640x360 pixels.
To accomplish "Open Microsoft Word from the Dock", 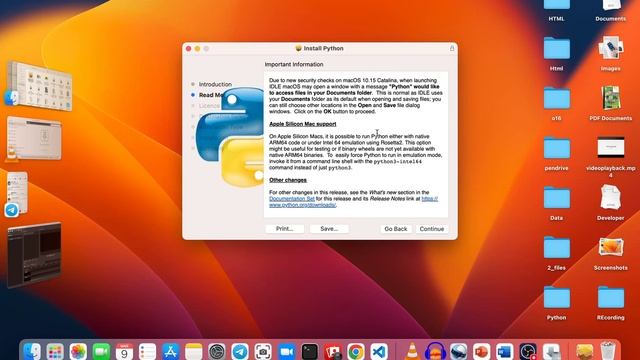I will (x=505, y=351).
